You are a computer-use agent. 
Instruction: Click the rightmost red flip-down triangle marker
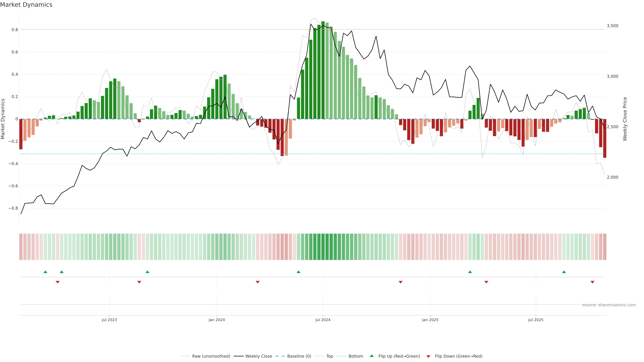(592, 282)
